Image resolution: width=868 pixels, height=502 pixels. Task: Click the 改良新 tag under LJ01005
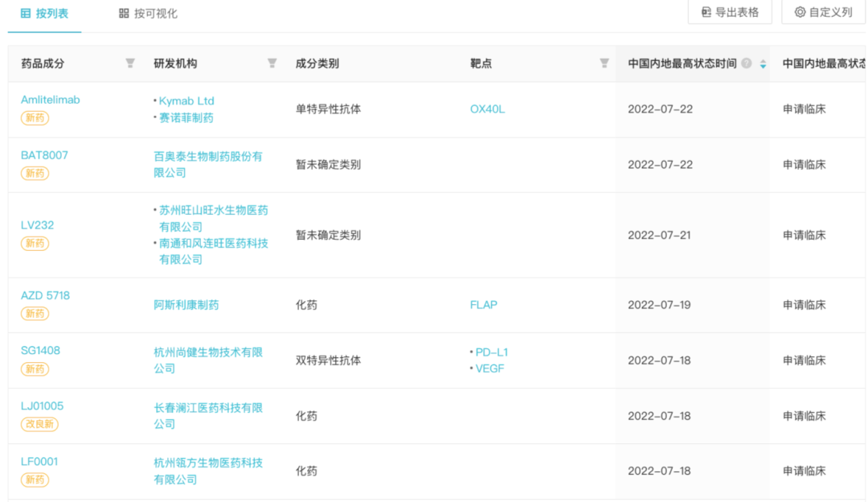(39, 424)
